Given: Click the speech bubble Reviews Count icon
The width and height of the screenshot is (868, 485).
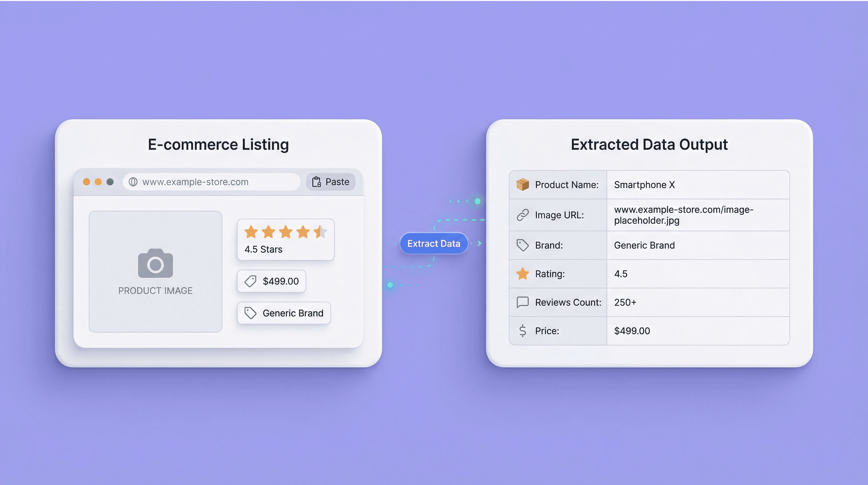Looking at the screenshot, I should coord(523,302).
